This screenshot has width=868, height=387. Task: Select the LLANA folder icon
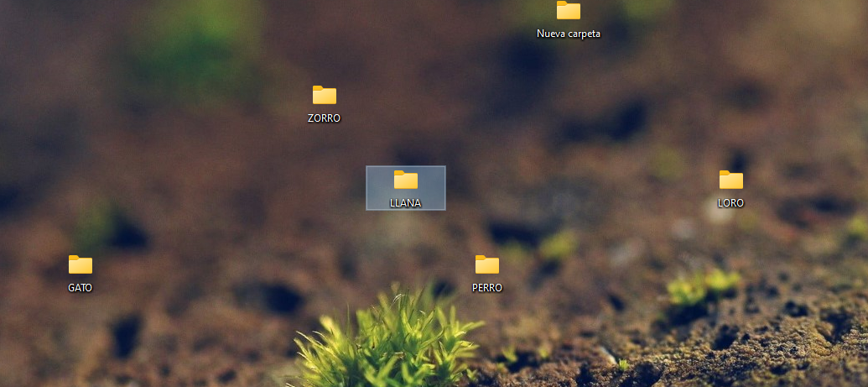coord(406,180)
